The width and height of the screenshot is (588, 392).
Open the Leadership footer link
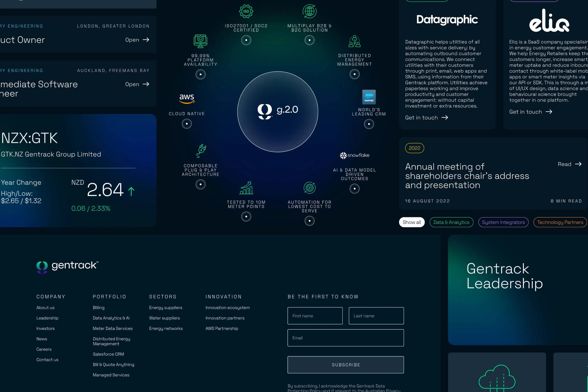47,318
